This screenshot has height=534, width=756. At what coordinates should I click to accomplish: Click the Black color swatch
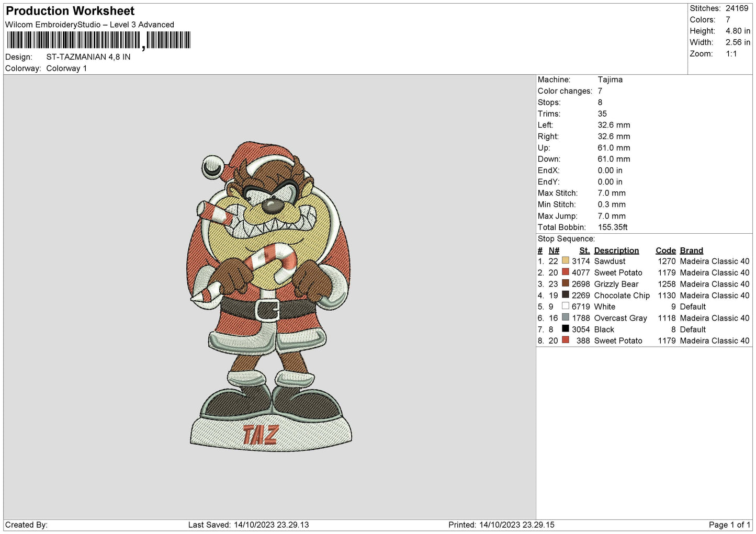[565, 329]
